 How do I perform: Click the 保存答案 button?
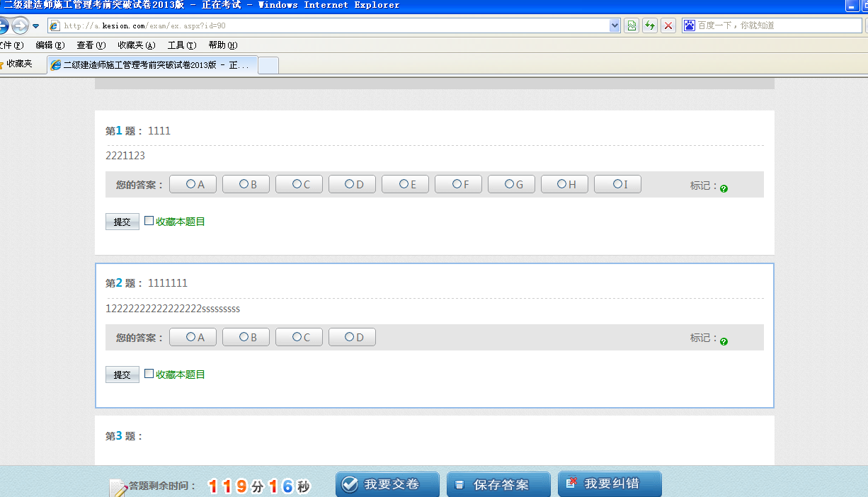pyautogui.click(x=498, y=484)
